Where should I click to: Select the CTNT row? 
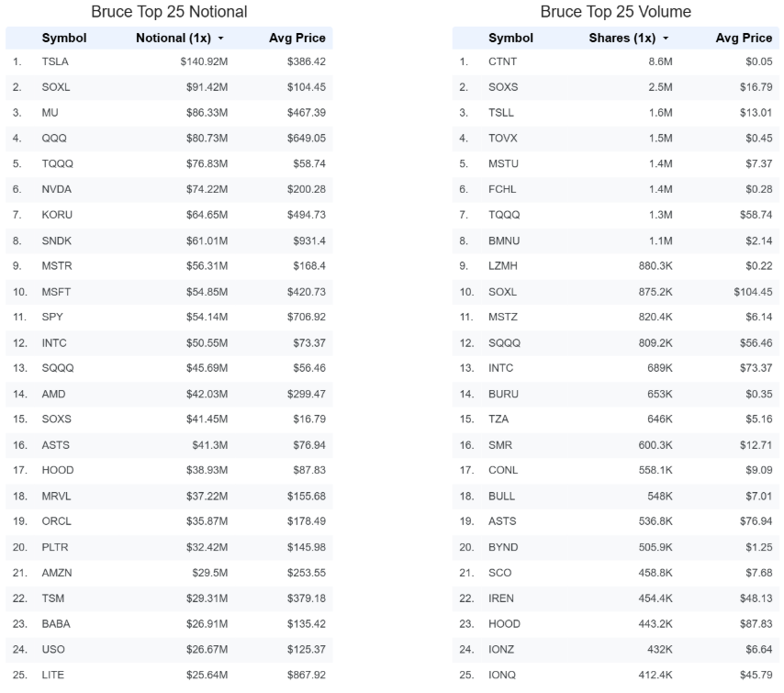[615, 62]
